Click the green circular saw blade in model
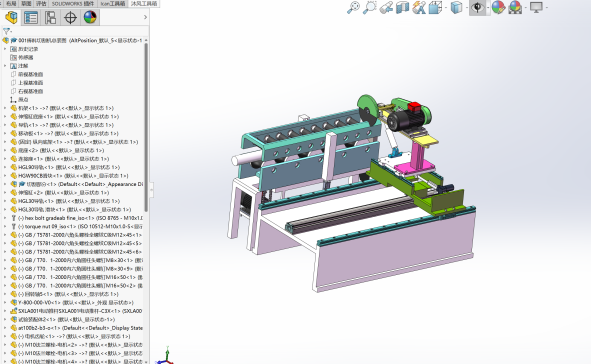Viewport: 591px width, 364px height. (x=367, y=107)
